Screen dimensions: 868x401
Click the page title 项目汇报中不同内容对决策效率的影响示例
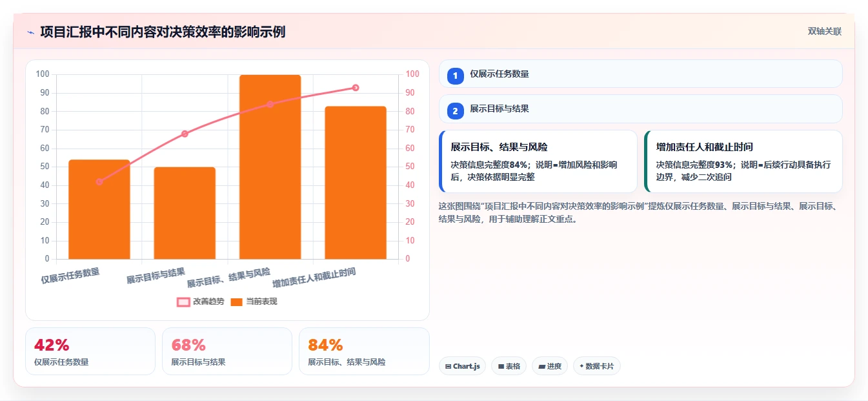click(163, 32)
